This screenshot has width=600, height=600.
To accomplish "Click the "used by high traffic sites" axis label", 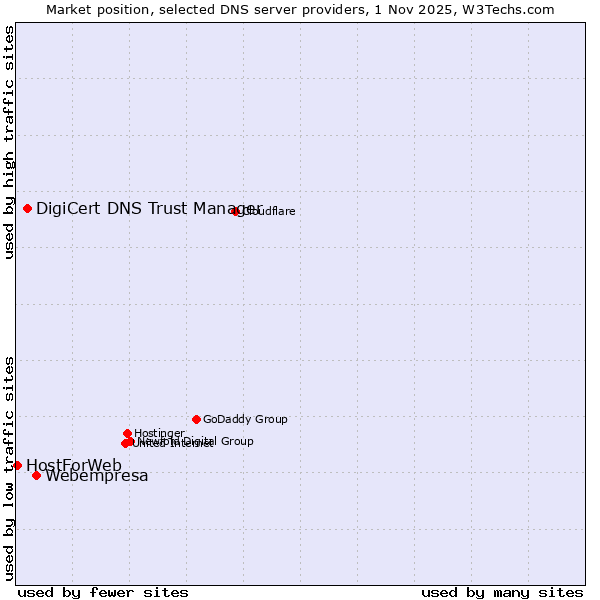I will 10,143.
